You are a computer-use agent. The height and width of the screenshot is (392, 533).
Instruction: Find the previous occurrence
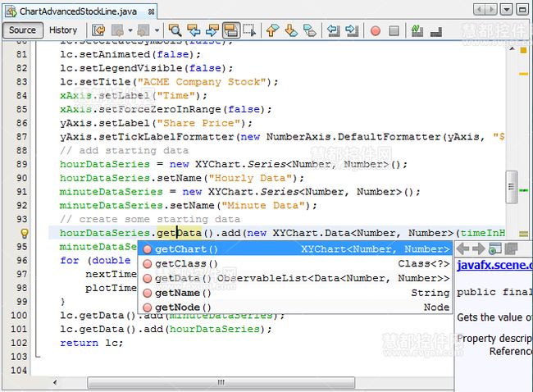[x=194, y=30]
